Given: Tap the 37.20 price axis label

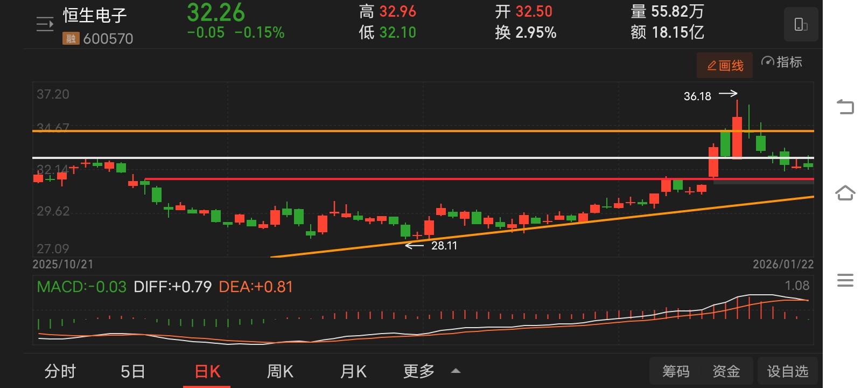Looking at the screenshot, I should 53,94.
